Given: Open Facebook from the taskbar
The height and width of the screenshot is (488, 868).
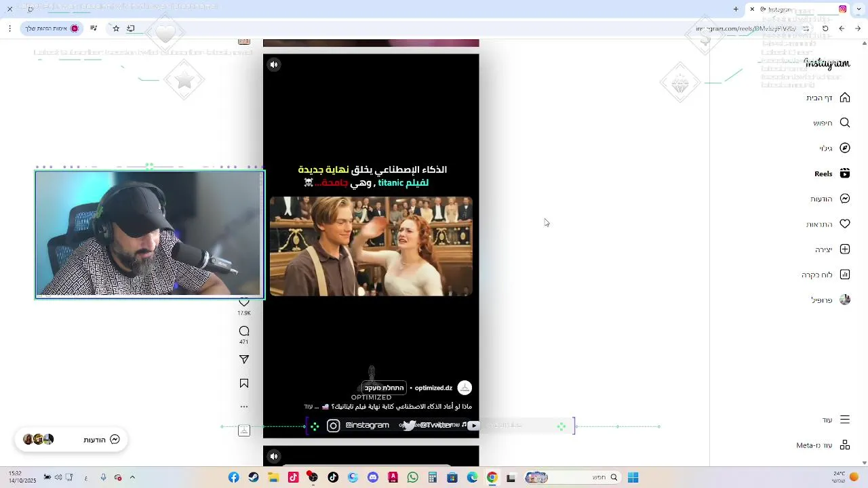Looking at the screenshot, I should point(233,478).
